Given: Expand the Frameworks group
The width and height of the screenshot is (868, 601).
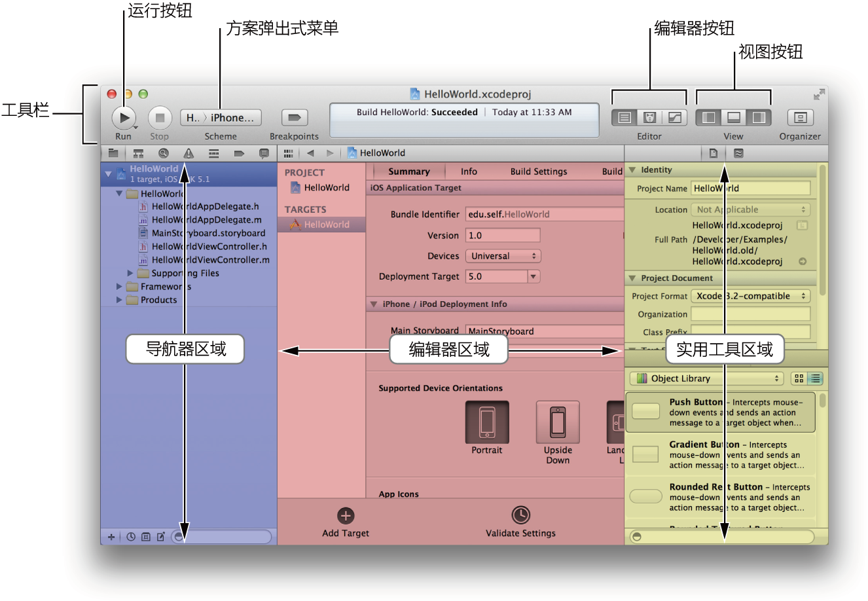Looking at the screenshot, I should (x=119, y=287).
